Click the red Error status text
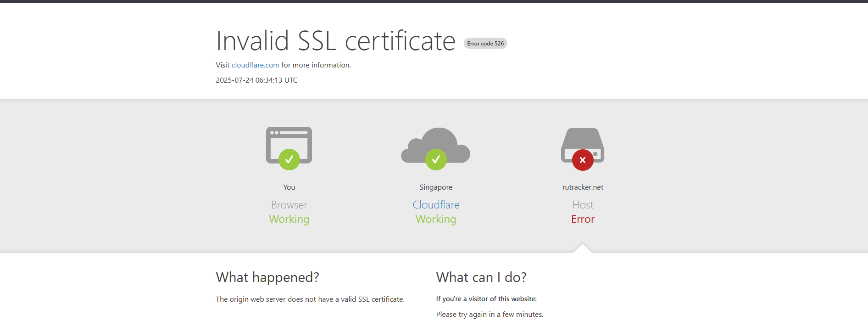868x332 pixels. [x=583, y=219]
